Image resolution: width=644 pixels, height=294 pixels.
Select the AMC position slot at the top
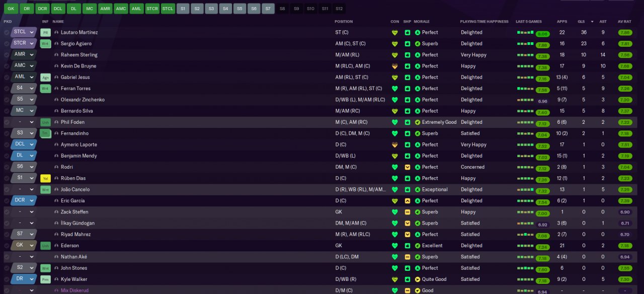point(121,9)
